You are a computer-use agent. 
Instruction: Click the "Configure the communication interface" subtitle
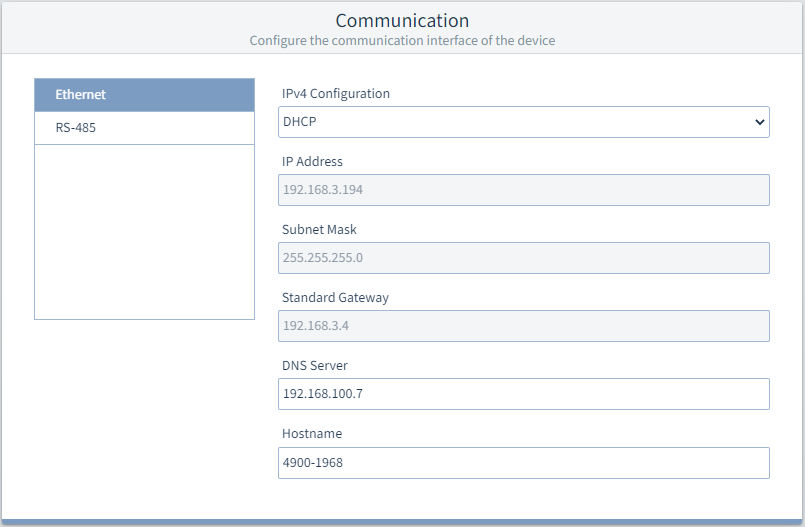point(402,41)
